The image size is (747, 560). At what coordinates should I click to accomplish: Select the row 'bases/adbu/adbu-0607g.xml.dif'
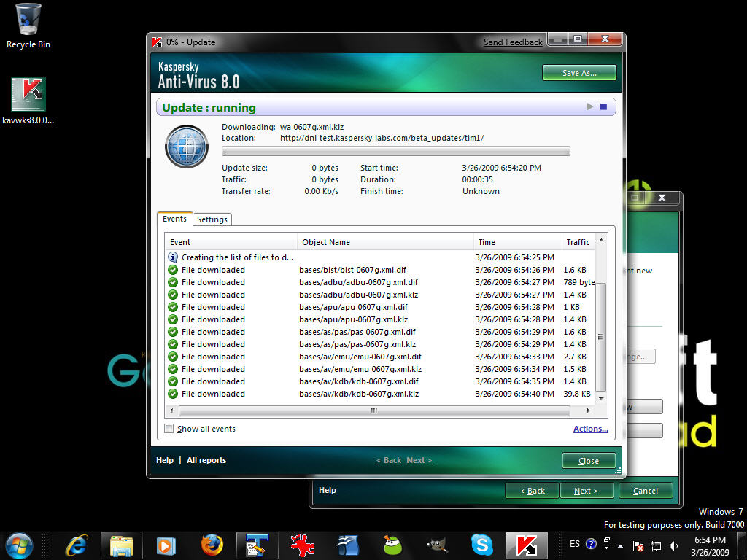[379, 282]
